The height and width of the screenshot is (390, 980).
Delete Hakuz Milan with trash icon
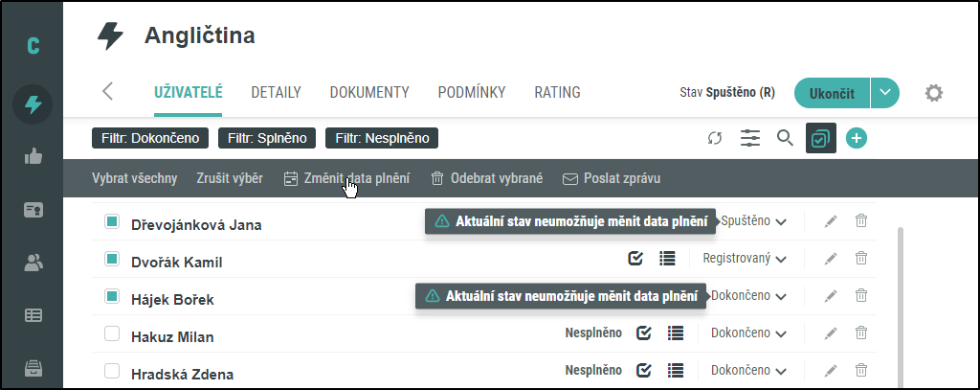click(861, 333)
